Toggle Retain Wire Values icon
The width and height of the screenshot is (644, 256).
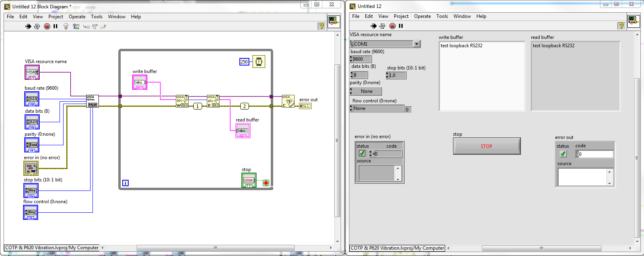(76, 27)
